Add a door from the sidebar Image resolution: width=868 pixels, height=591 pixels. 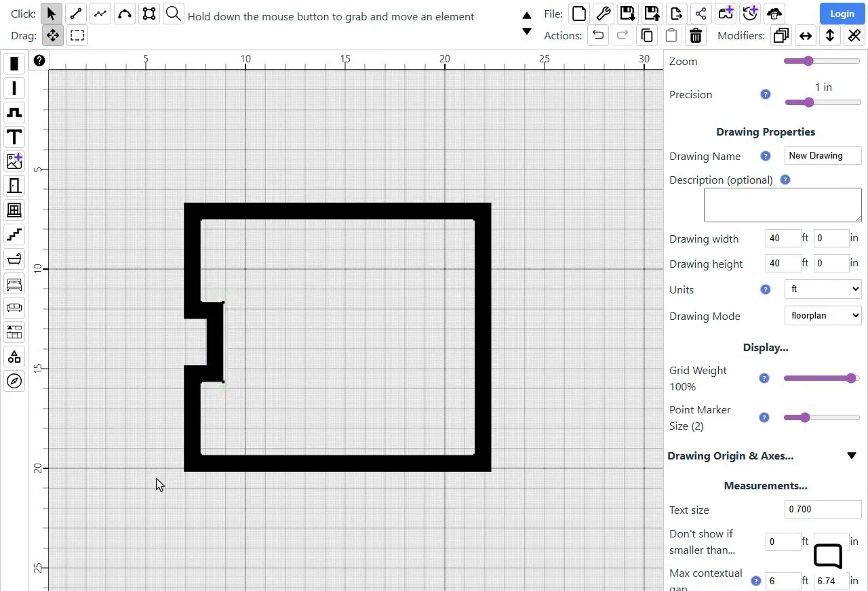pos(14,186)
